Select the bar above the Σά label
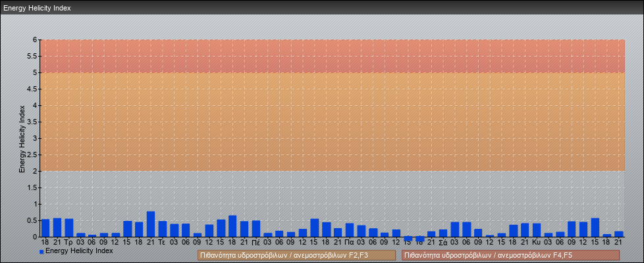The width and height of the screenshot is (644, 263). pos(443,233)
